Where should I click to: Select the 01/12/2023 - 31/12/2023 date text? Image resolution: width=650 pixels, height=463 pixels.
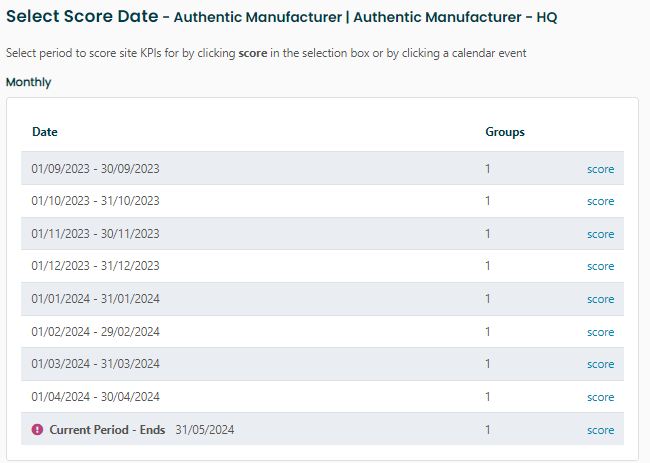coord(95,266)
